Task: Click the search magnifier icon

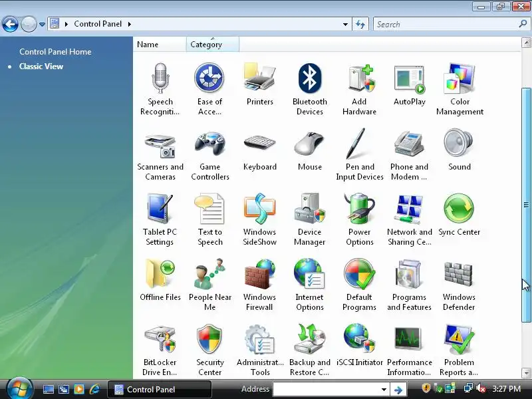Action: 523,24
